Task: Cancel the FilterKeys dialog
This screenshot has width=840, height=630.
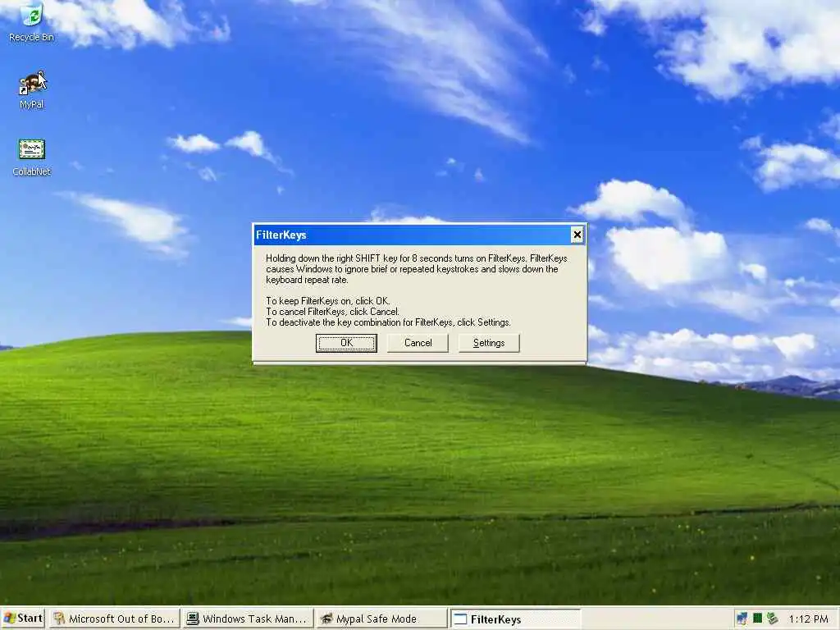Action: tap(418, 343)
